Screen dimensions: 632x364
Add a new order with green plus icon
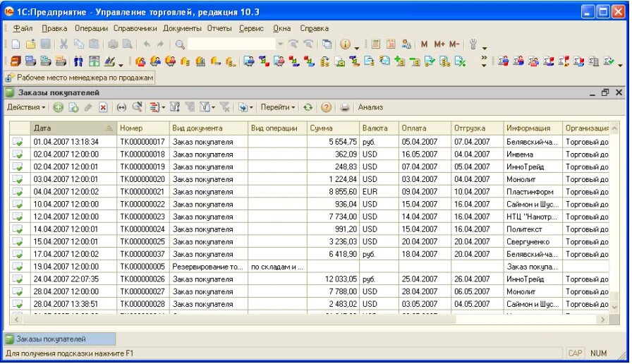click(59, 107)
